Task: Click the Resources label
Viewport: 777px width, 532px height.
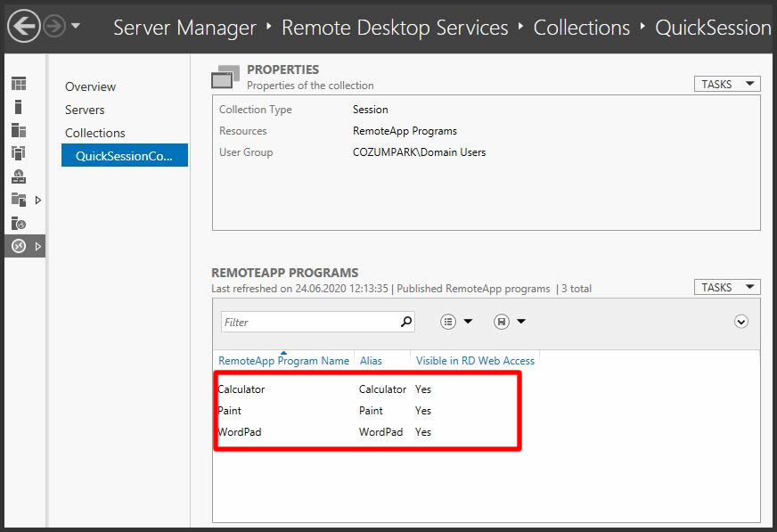Action: point(242,131)
